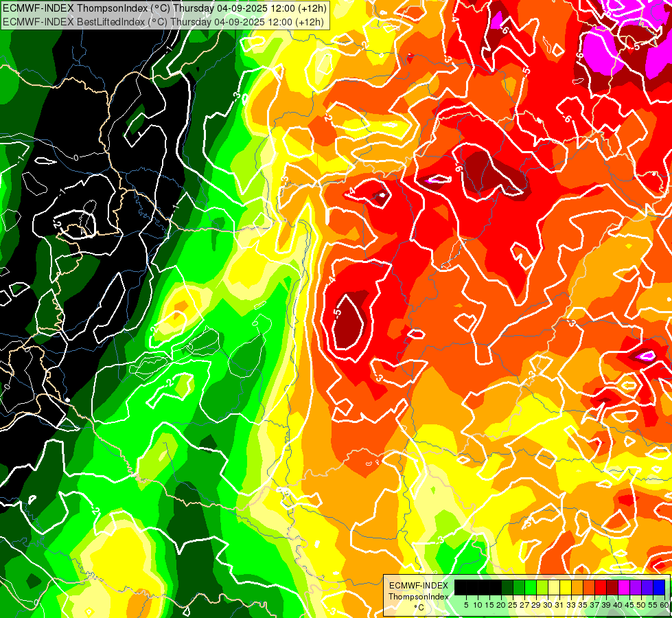Screen dimensions: 672x618
Task: Click legend tick value '15'
Action: (x=490, y=605)
